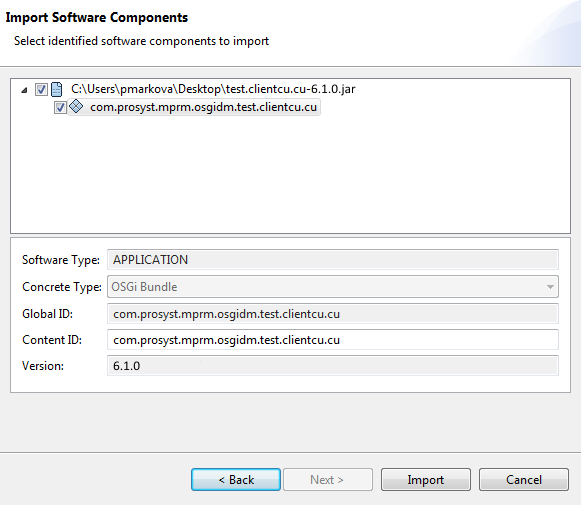This screenshot has width=581, height=505.
Task: Cancel the import wizard
Action: click(524, 480)
